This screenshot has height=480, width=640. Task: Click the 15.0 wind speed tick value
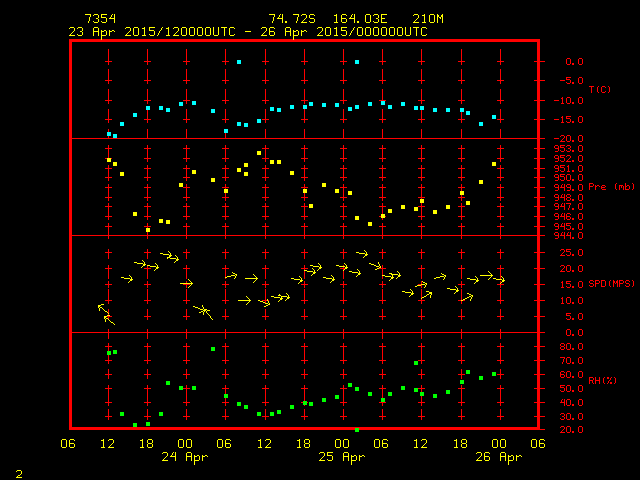(x=571, y=284)
